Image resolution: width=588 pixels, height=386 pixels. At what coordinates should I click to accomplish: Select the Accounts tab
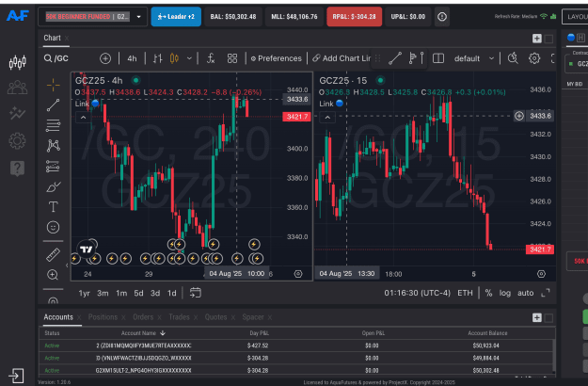(x=58, y=317)
